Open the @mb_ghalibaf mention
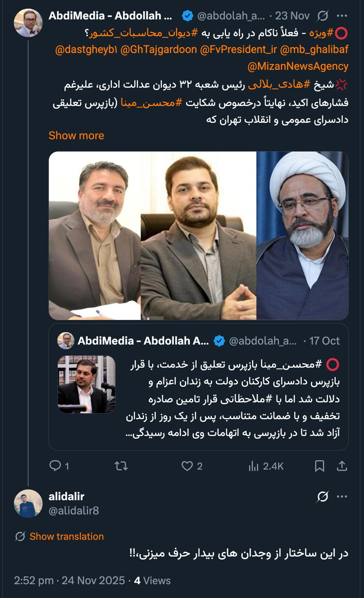The height and width of the screenshot is (598, 364). click(x=314, y=49)
